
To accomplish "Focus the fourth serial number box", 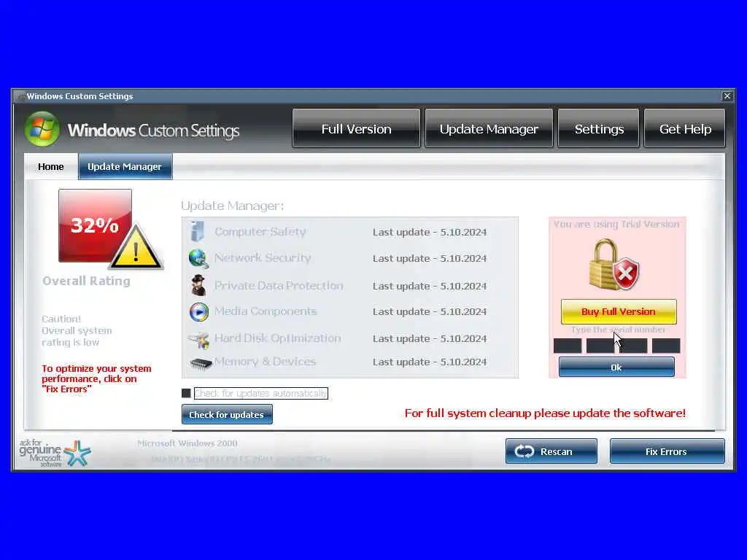I will (x=666, y=346).
